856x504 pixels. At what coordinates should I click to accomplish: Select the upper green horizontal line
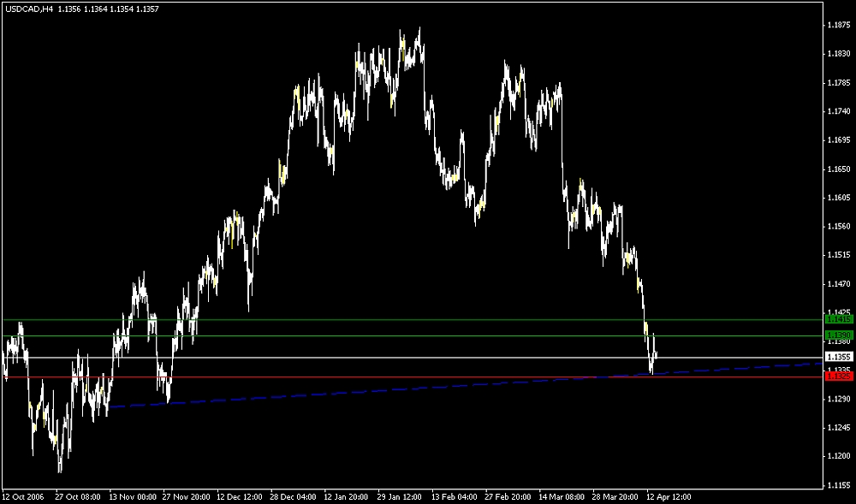[x=428, y=319]
